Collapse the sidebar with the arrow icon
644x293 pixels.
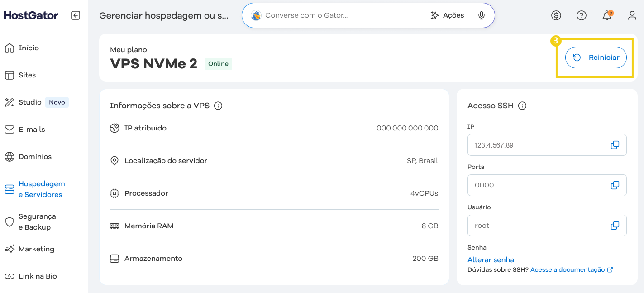pyautogui.click(x=76, y=15)
